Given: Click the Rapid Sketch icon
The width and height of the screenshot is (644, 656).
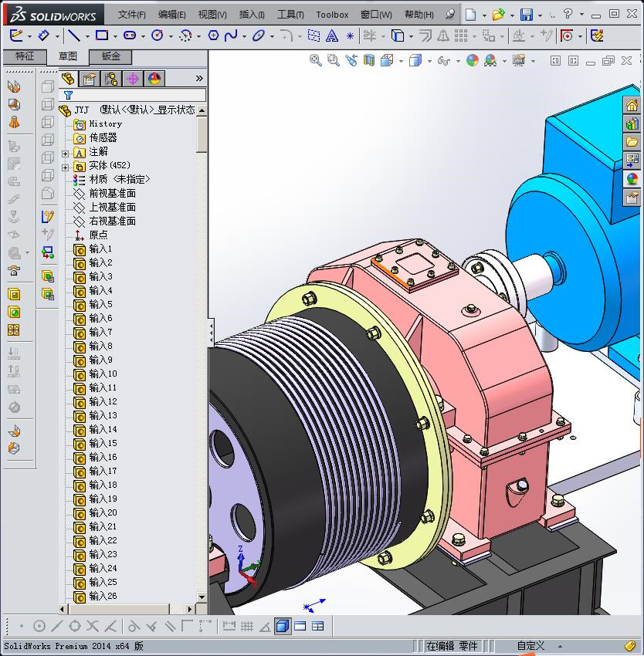Looking at the screenshot, I should pyautogui.click(x=597, y=36).
